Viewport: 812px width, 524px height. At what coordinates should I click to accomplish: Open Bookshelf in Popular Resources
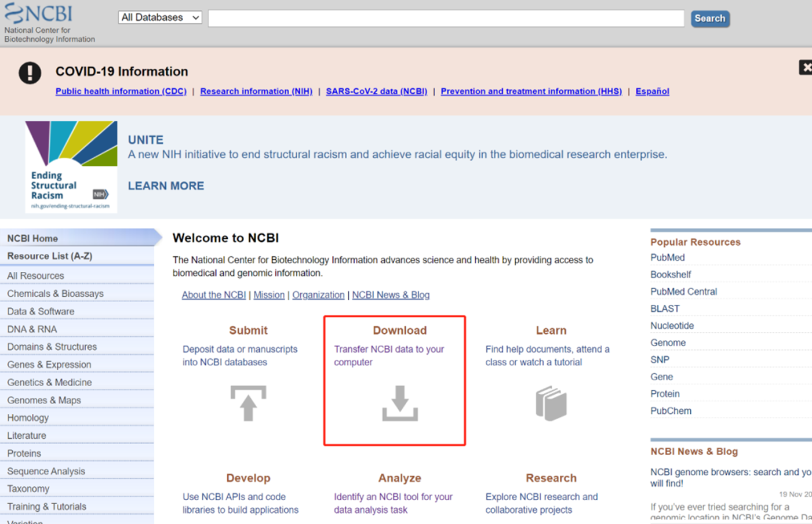point(671,275)
